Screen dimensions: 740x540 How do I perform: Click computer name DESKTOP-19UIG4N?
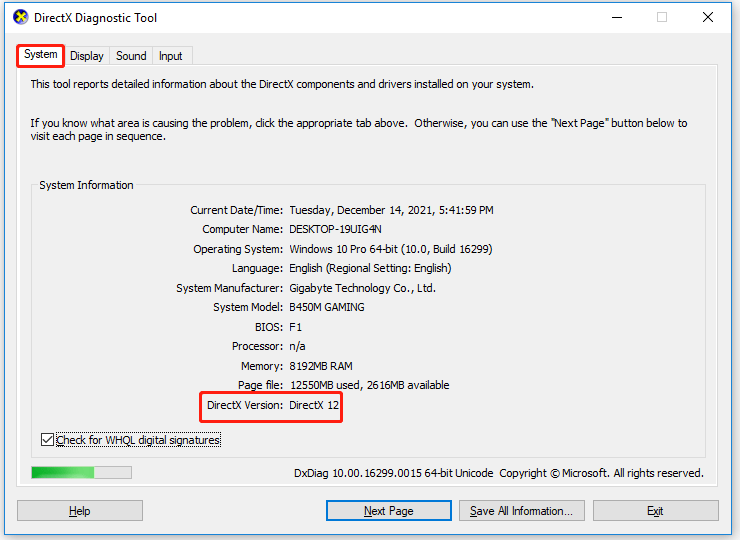335,229
